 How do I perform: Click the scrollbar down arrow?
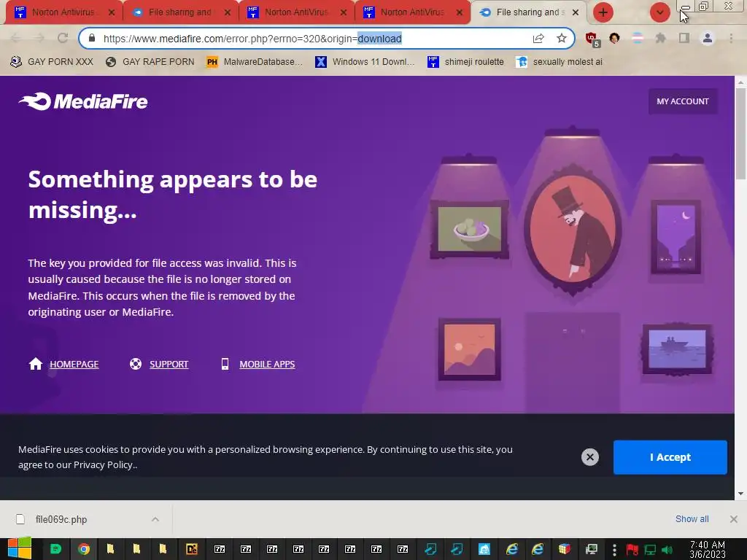coord(740,494)
